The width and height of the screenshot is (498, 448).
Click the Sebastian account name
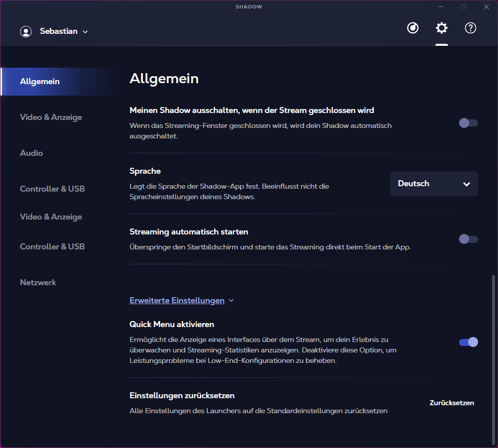(x=59, y=31)
